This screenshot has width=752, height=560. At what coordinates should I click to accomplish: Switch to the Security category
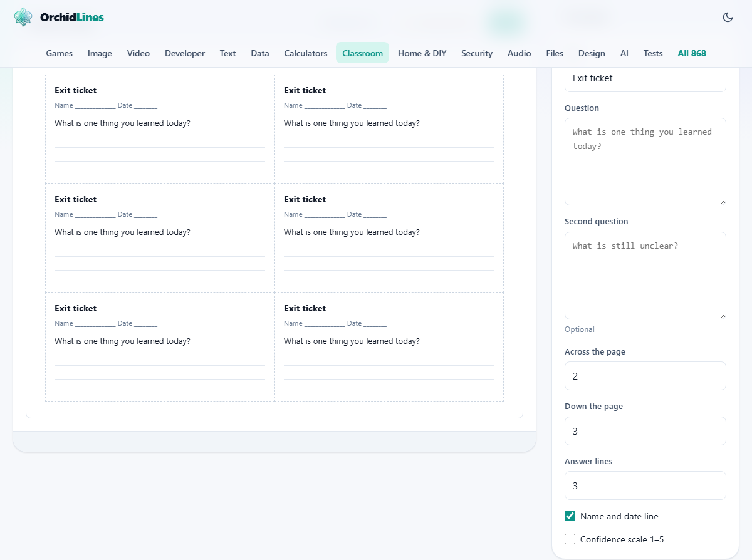coord(477,53)
